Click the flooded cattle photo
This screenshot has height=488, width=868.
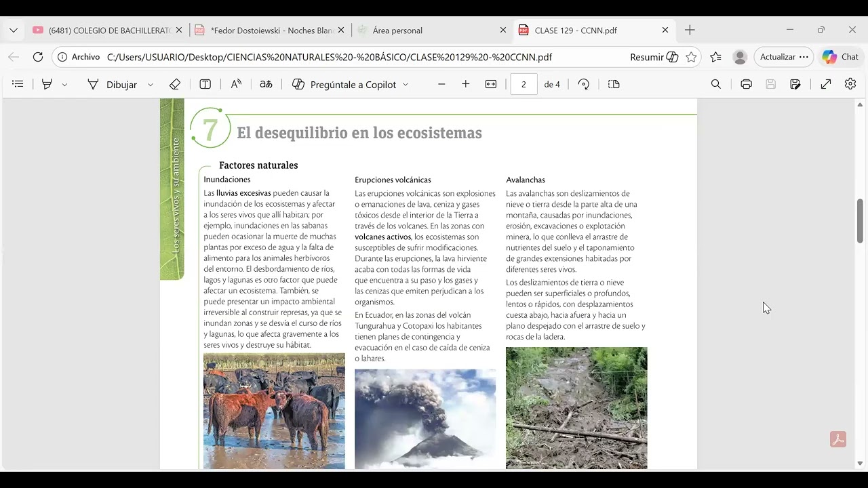pos(274,411)
